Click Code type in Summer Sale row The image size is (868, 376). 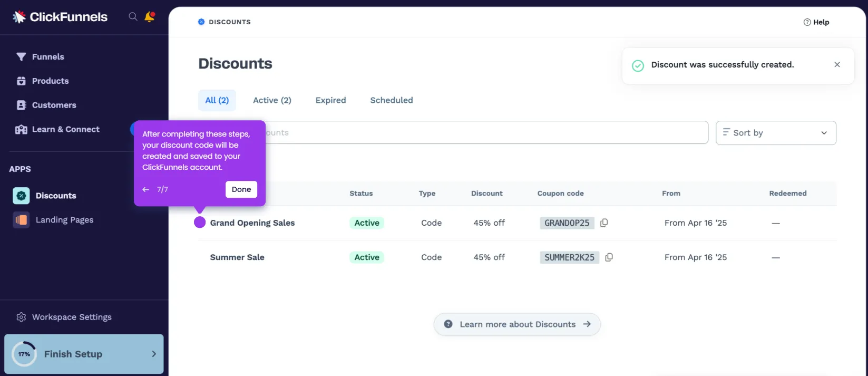click(431, 257)
